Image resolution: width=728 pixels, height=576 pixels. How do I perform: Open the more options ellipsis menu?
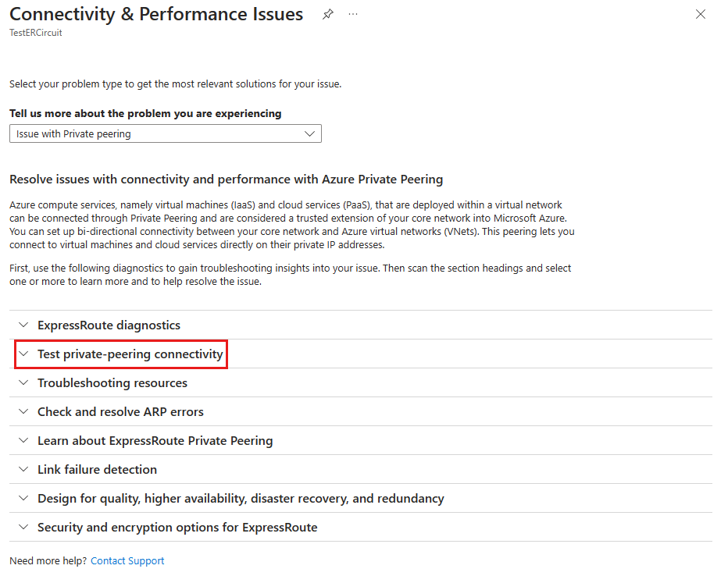[x=353, y=15]
